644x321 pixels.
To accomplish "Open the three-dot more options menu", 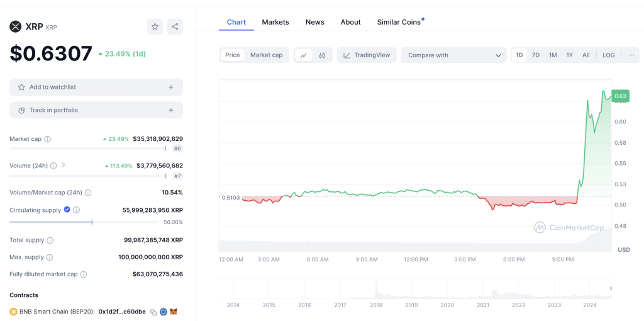I will [x=631, y=55].
